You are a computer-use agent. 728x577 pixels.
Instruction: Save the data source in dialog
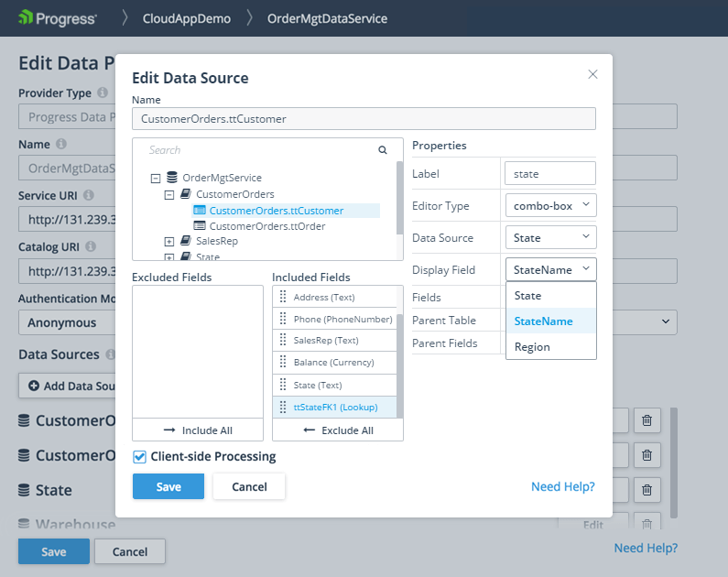168,486
